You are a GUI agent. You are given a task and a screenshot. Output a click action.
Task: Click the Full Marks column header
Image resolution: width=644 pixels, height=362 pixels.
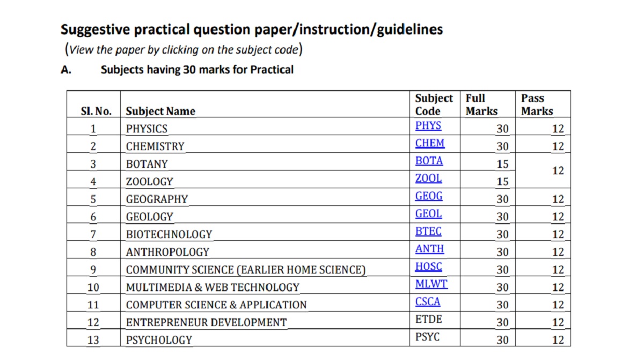coord(481,105)
